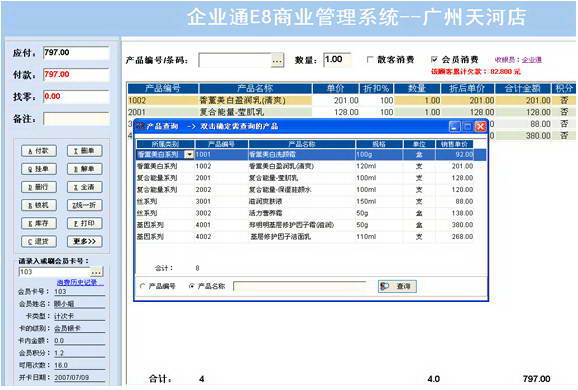The image size is (578, 390).
Task: Select the 产品编号 radio button in query dialog
Action: [x=143, y=286]
